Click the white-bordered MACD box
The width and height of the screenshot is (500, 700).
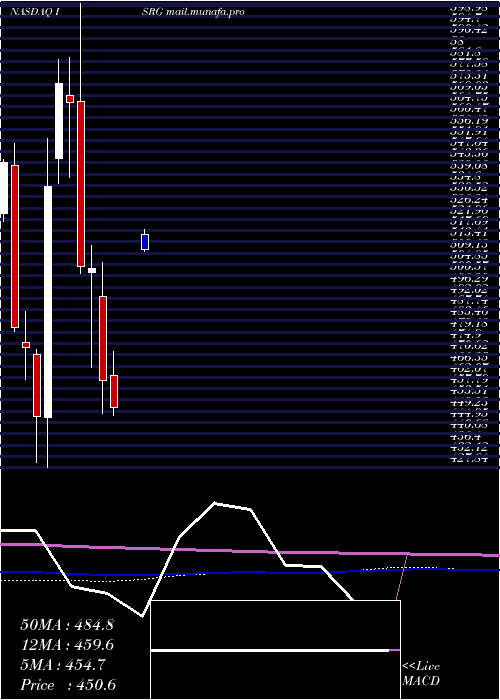(x=275, y=650)
